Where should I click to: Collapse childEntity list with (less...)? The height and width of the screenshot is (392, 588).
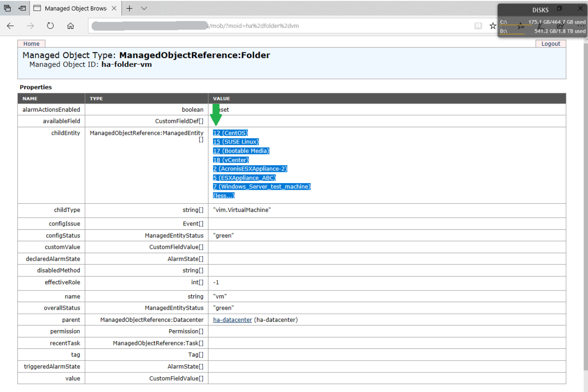223,196
